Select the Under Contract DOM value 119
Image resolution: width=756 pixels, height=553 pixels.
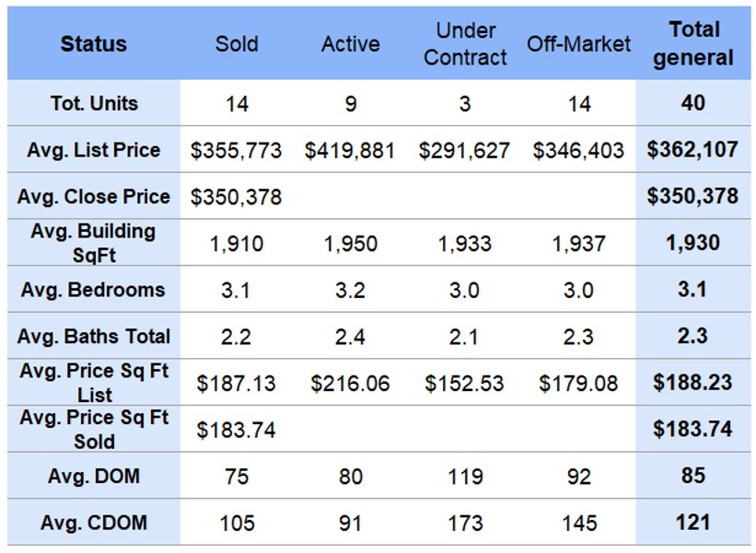465,478
